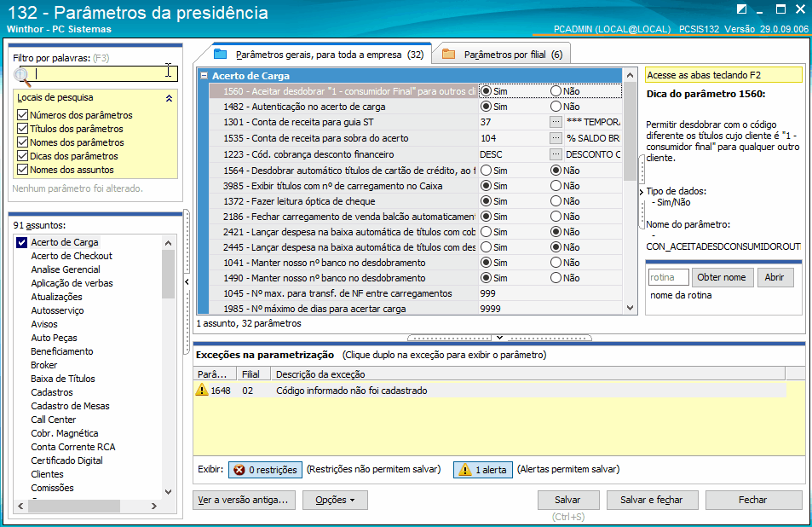The height and width of the screenshot is (527, 812).
Task: Click 1045 Nº max transf. value 999
Action: click(550, 293)
